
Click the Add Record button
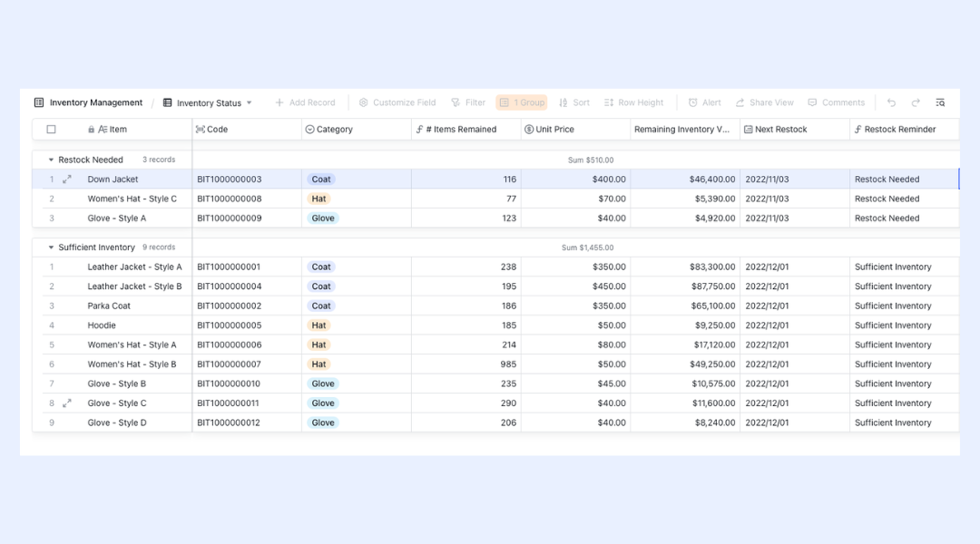coord(305,102)
